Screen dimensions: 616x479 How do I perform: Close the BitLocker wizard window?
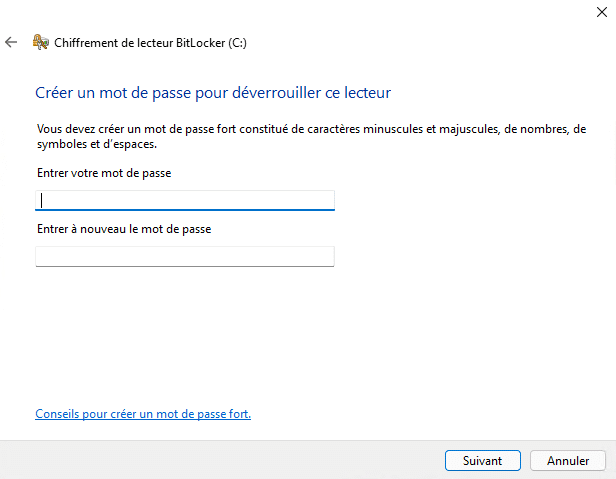point(597,12)
